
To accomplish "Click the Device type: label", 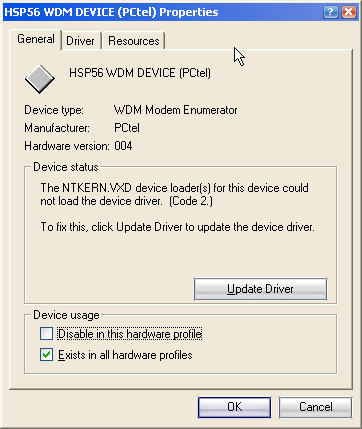I will point(54,110).
